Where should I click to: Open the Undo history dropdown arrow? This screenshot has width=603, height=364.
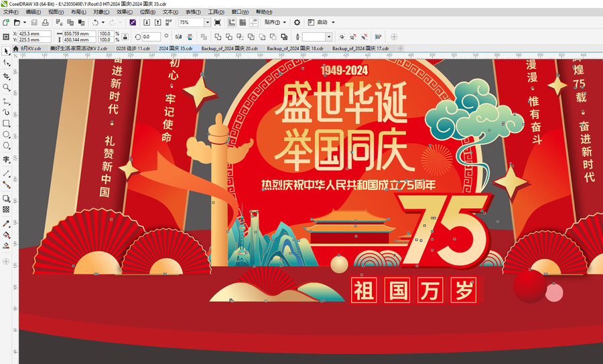(103, 22)
